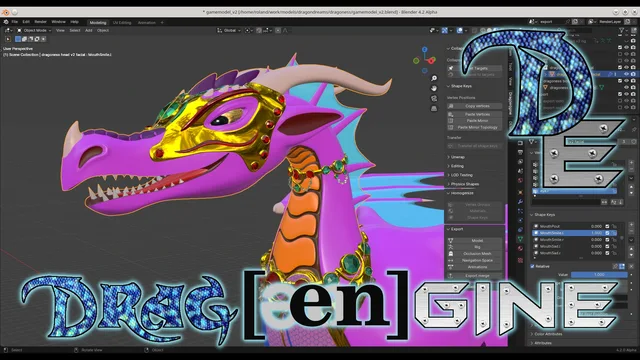Open the Help menu

pos(74,22)
